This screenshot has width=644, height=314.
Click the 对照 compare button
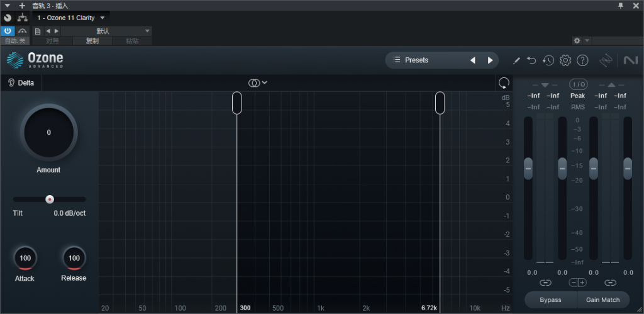(52, 41)
